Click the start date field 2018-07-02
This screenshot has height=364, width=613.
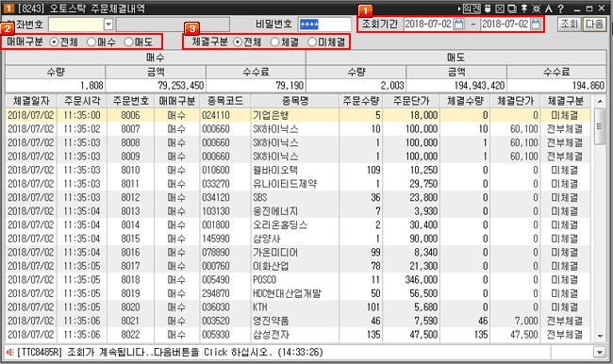(428, 25)
